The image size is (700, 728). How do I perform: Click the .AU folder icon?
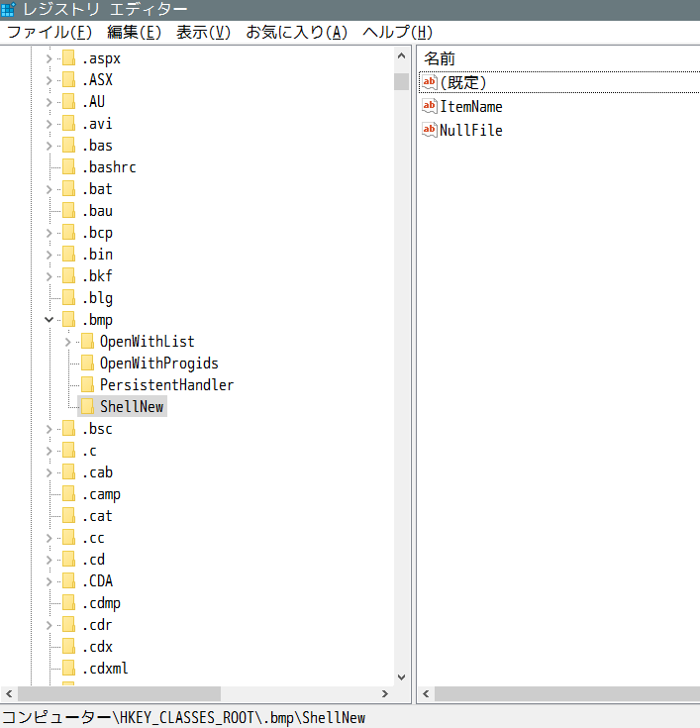(68, 101)
